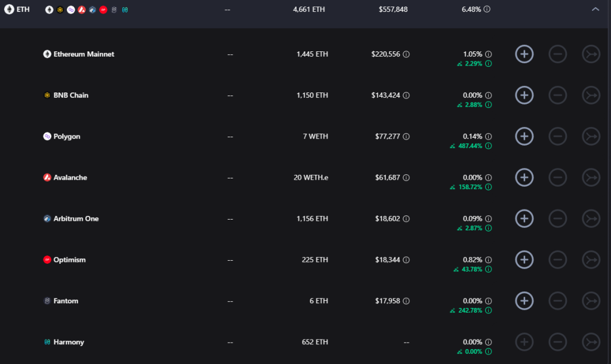
Task: Click the arrow transfer icon for Arbitrum One
Action: [x=591, y=218]
